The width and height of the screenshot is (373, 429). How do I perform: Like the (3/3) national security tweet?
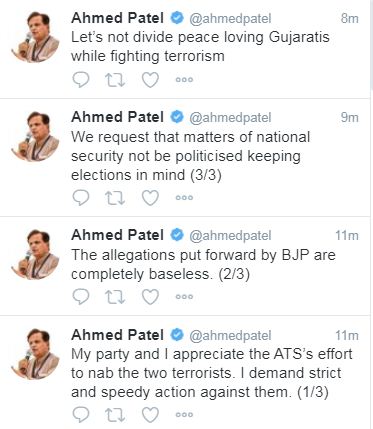click(x=150, y=198)
